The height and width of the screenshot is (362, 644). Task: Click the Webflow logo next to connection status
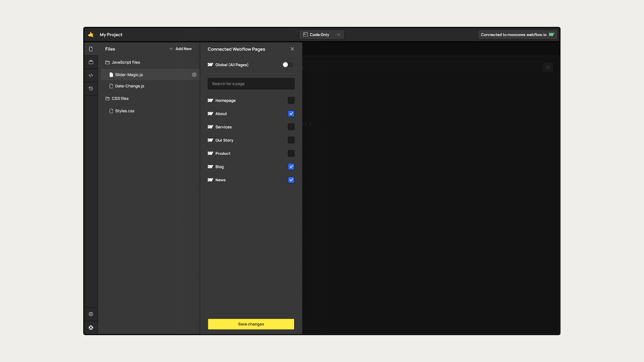[x=551, y=35]
